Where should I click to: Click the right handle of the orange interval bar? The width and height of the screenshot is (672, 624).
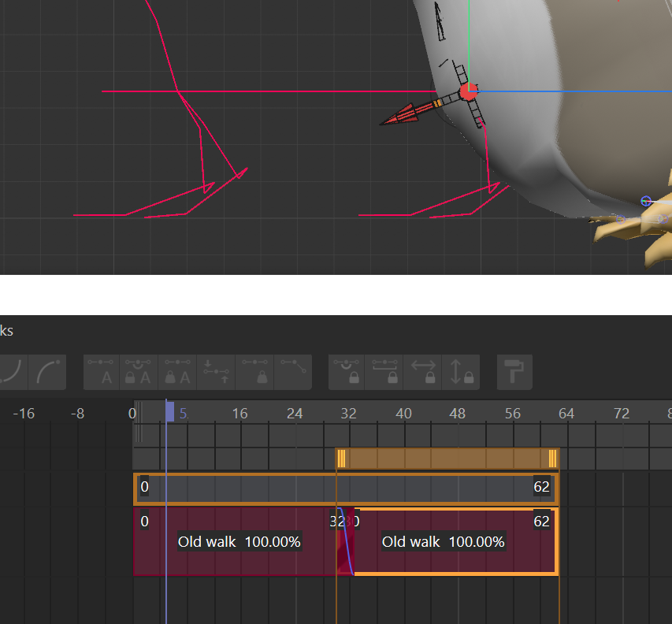point(552,458)
